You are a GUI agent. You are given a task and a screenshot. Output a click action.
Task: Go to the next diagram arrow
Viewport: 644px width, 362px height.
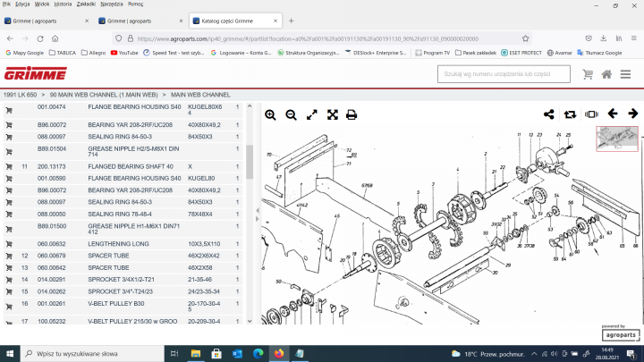click(x=633, y=114)
